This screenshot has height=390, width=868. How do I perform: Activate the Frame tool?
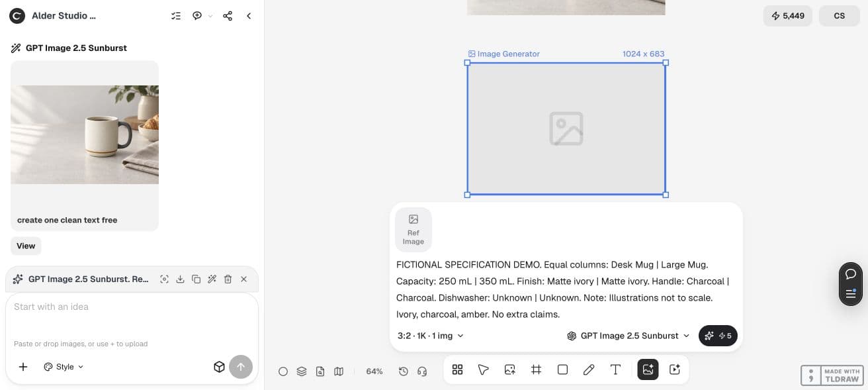(x=537, y=369)
